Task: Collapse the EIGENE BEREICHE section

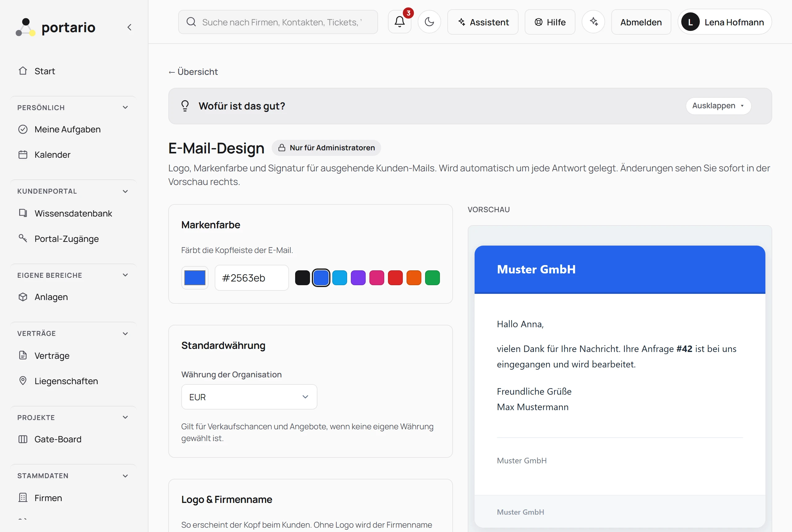Action: [x=125, y=275]
